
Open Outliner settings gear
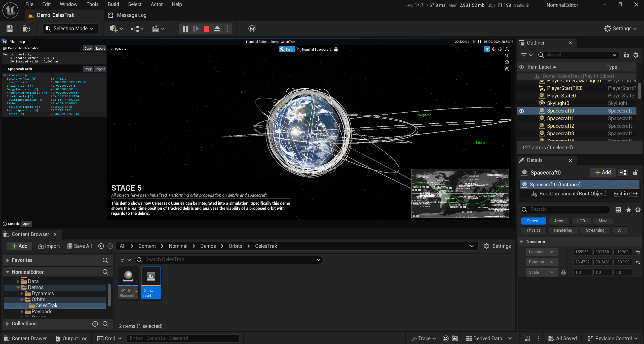pos(636,55)
